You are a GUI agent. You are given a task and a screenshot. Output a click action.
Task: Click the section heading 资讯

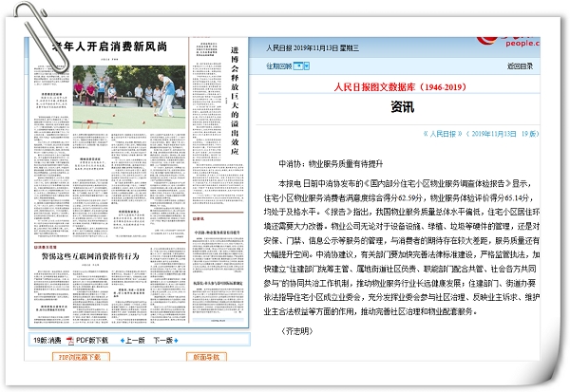[x=403, y=107]
